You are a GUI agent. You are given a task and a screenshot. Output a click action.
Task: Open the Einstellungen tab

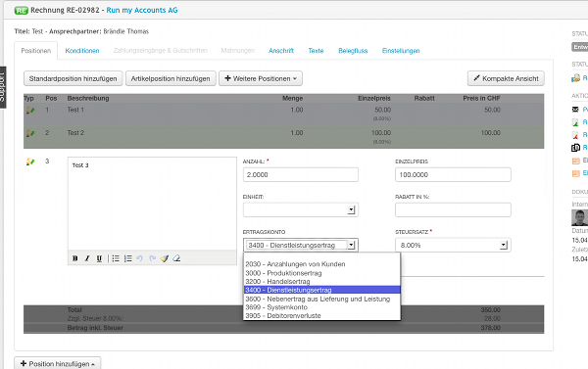401,51
